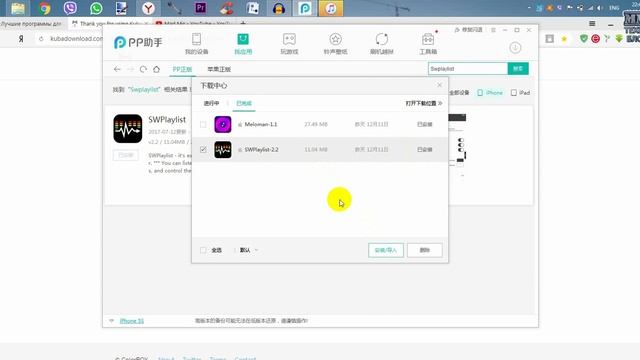This screenshot has height=360, width=640.
Task: Click the SWPlaylist search result title
Action: (x=167, y=120)
